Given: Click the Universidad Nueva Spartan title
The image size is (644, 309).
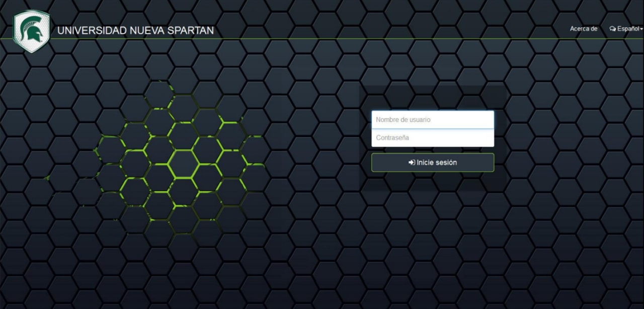Looking at the screenshot, I should 135,31.
